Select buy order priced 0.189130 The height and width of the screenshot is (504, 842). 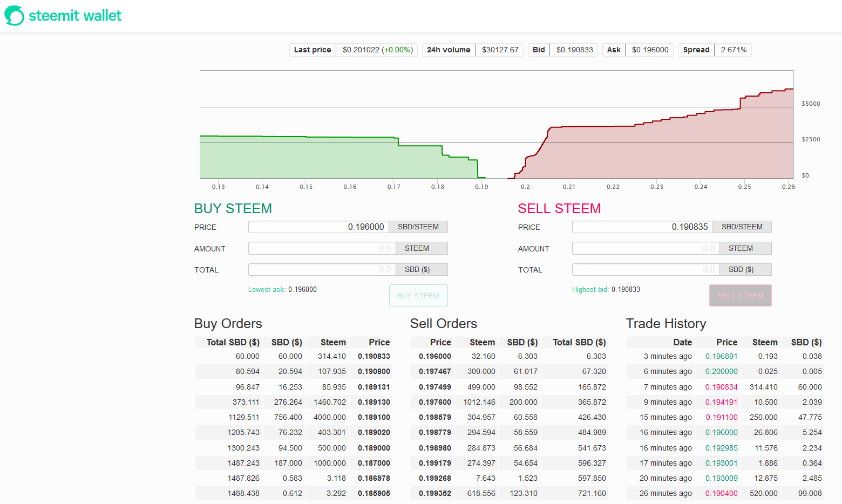coord(293,402)
